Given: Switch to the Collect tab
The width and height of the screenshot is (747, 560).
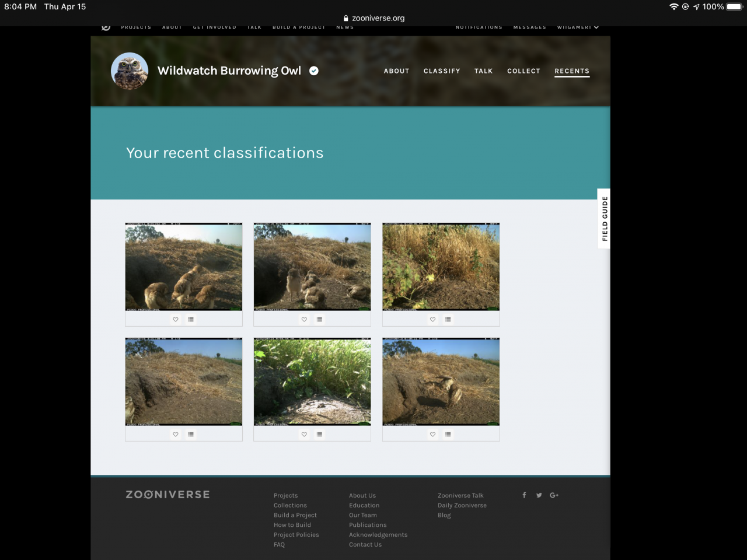Looking at the screenshot, I should tap(523, 71).
